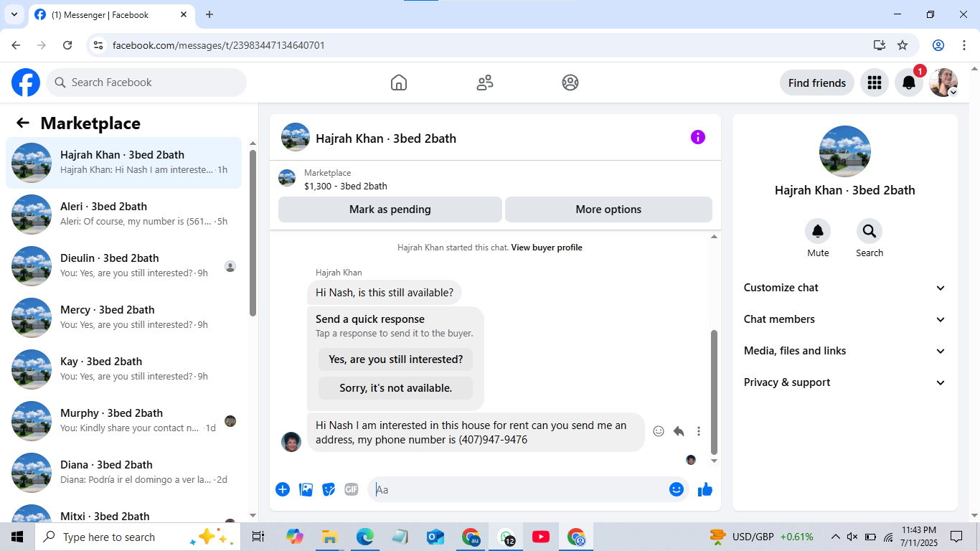Send quick reply Yes, are you still interested?
The image size is (980, 551).
pos(396,359)
